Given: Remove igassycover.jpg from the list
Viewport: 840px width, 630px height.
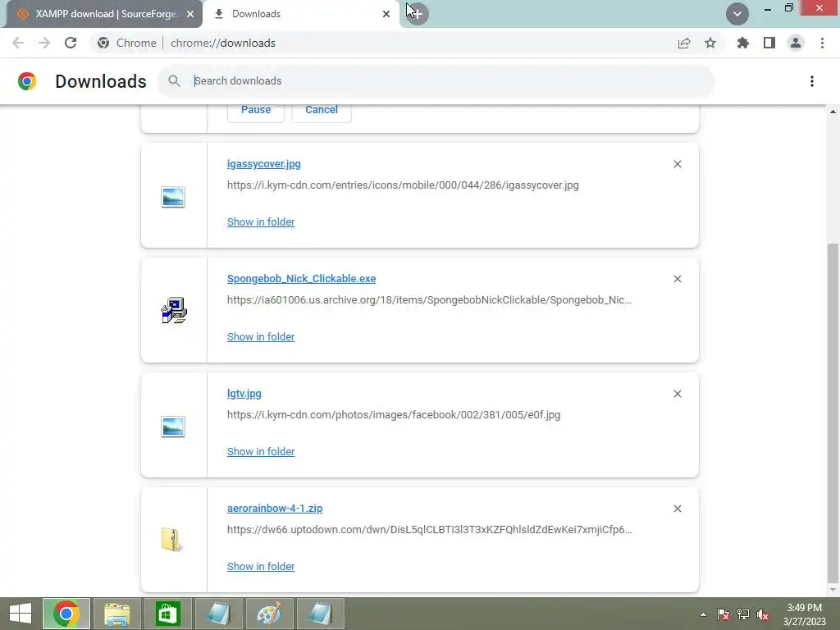Looking at the screenshot, I should 677,164.
